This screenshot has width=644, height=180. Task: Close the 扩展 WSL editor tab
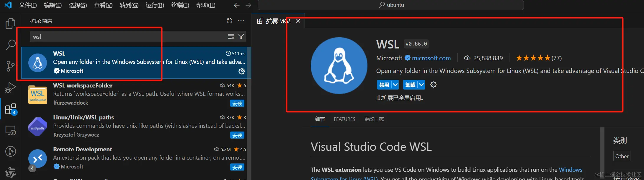tap(298, 21)
